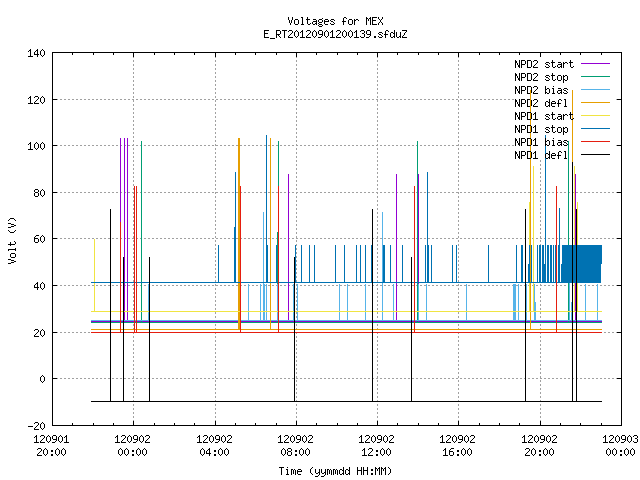
Task: Click the 140 y-axis tick label
Action: (36, 53)
